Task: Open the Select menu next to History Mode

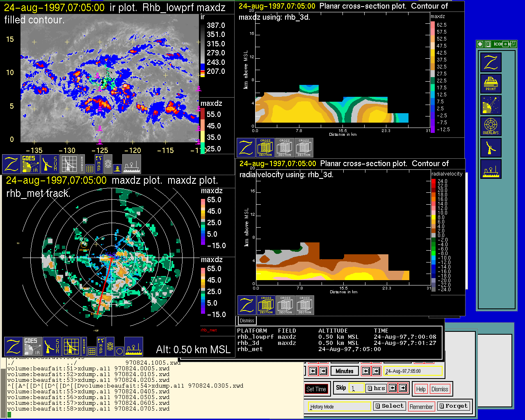Action: pyautogui.click(x=389, y=406)
